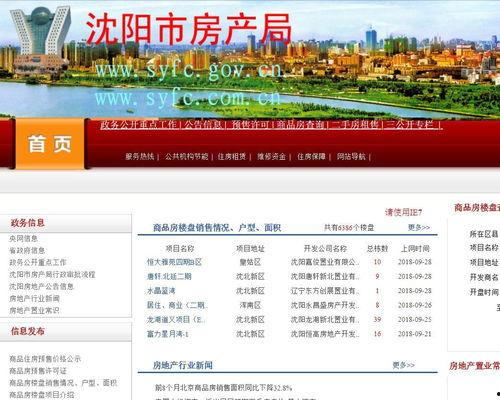Open project 富力星月湾-1
This screenshot has height=400, width=500.
tap(168, 334)
